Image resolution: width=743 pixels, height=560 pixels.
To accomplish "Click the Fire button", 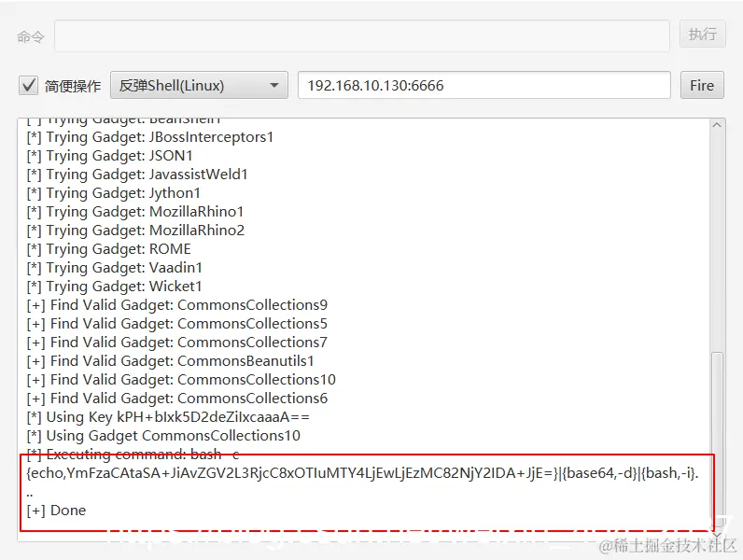I will point(702,85).
